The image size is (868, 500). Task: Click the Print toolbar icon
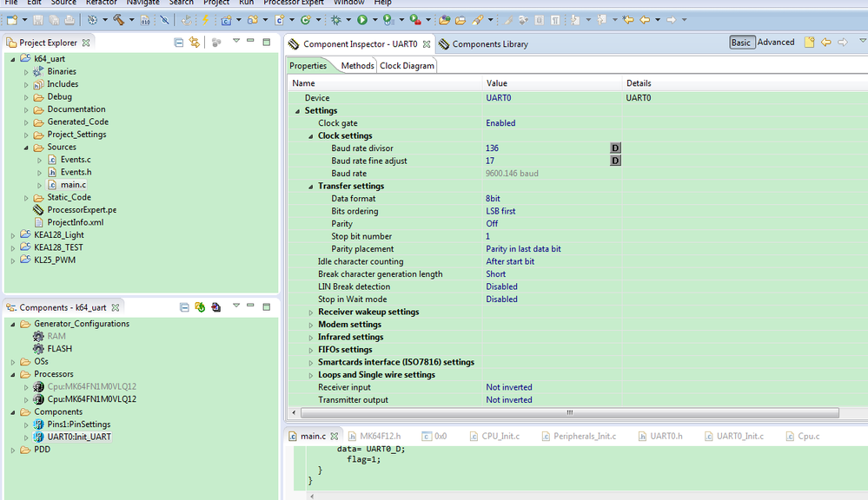[x=70, y=20]
